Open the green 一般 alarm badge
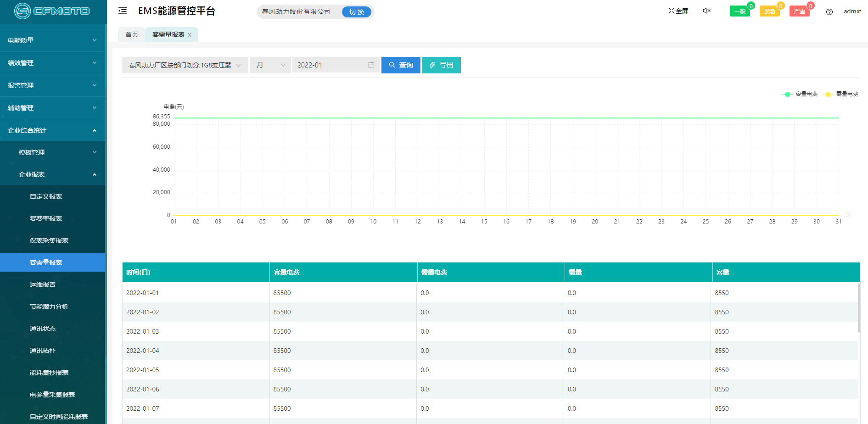868x424 pixels. [x=739, y=11]
